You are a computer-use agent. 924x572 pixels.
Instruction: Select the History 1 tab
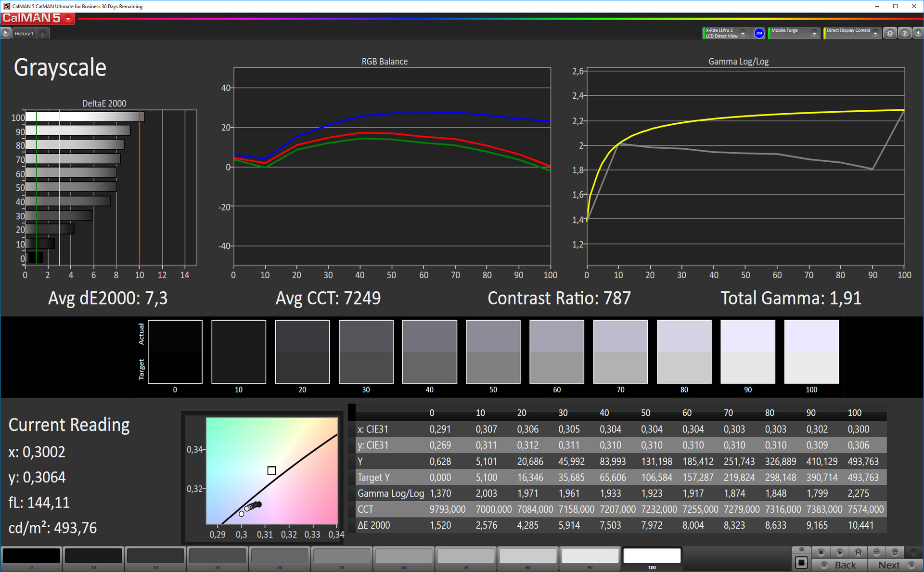click(x=24, y=33)
